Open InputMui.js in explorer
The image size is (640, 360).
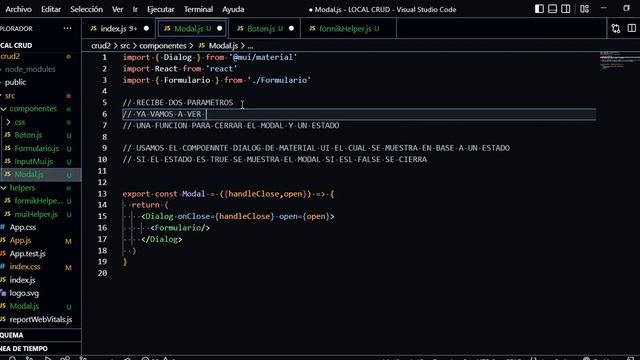point(33,162)
